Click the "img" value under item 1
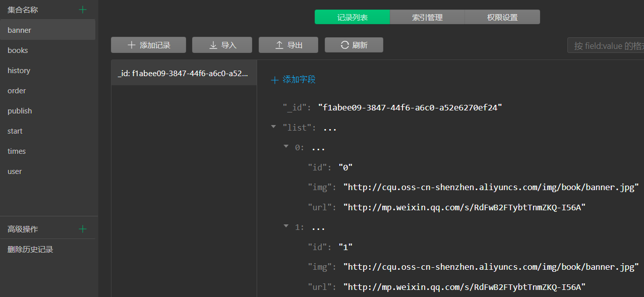This screenshot has height=297, width=644. (x=491, y=267)
